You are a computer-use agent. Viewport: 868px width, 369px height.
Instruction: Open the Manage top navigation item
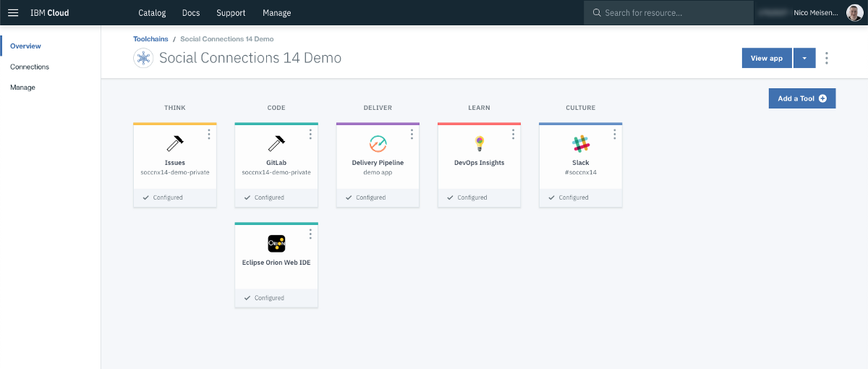tap(277, 12)
